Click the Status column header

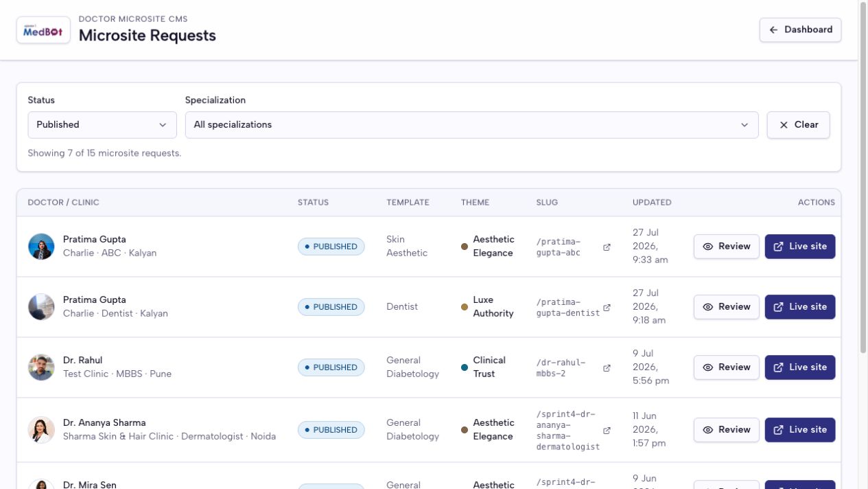(x=313, y=203)
